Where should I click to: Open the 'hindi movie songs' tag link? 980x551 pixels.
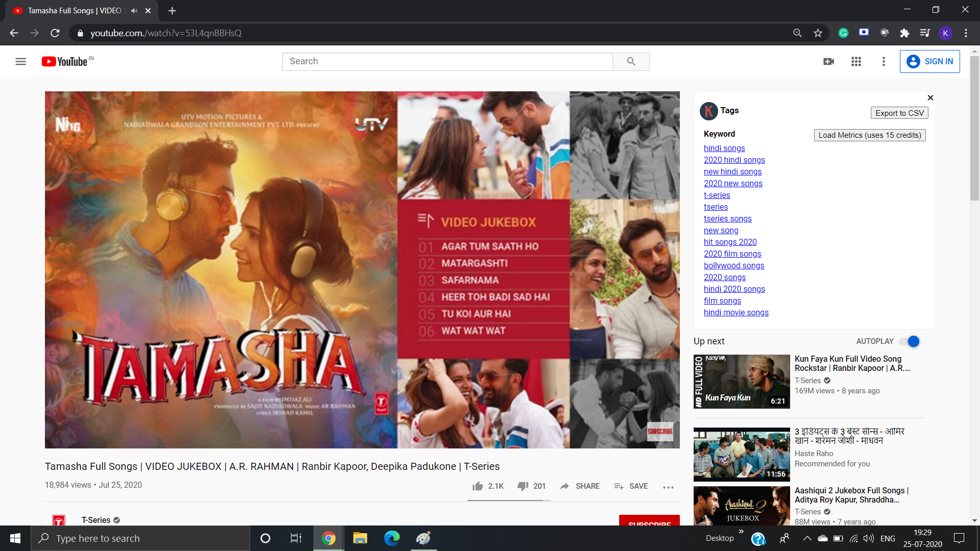tap(736, 312)
